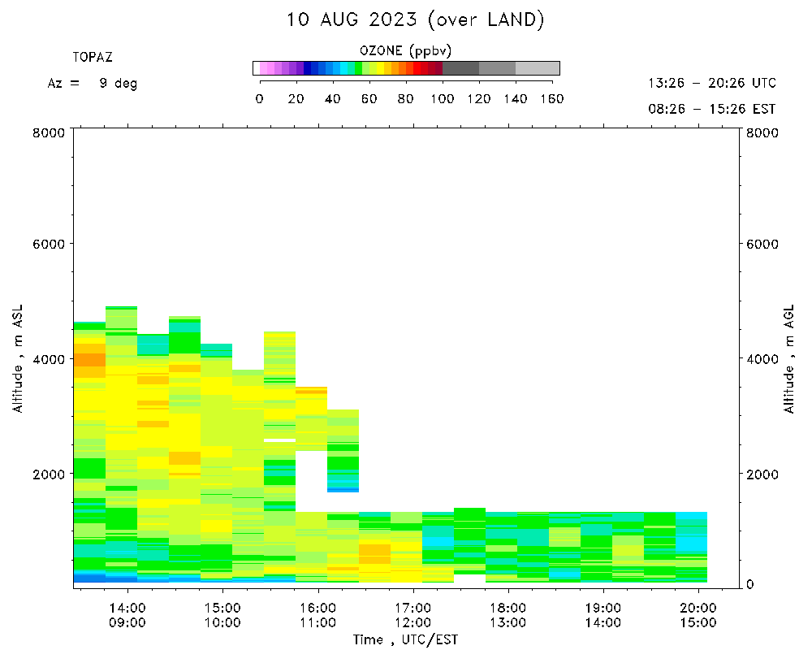Click '8000' on the m ASL axis
The width and height of the screenshot is (812, 650).
click(50, 132)
